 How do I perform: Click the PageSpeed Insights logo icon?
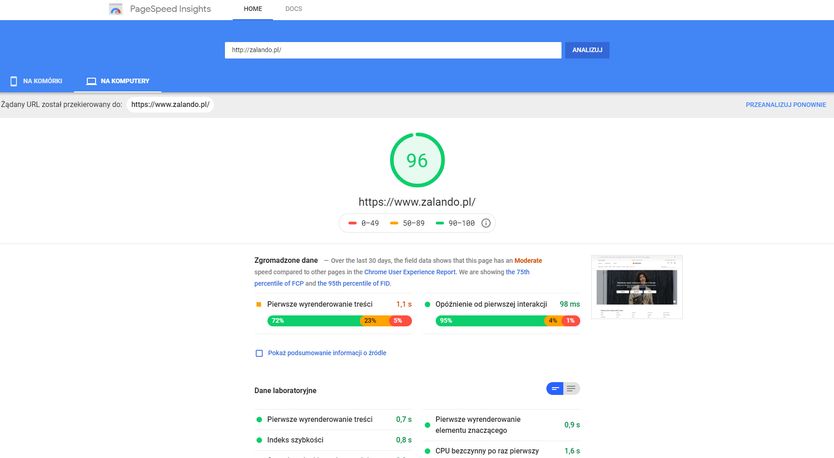tap(115, 9)
